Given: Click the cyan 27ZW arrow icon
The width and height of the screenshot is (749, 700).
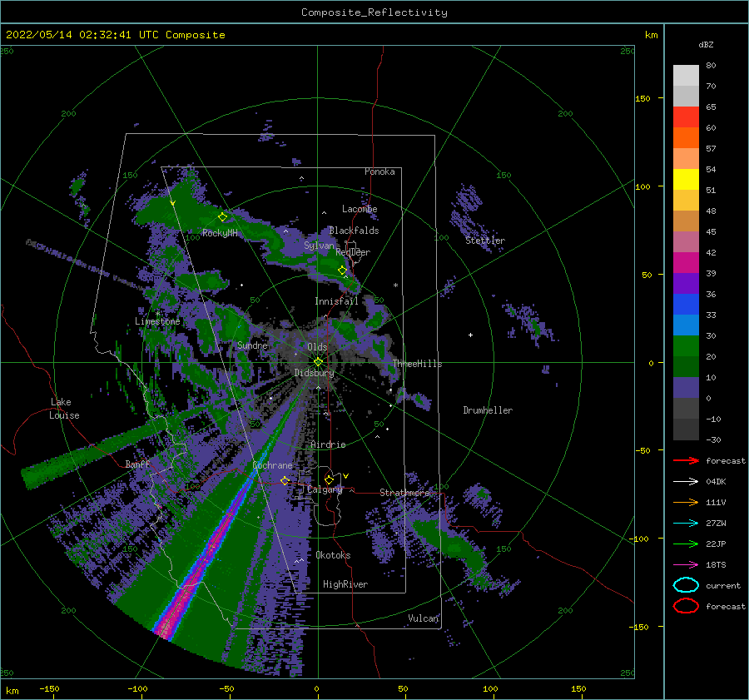Looking at the screenshot, I should [686, 523].
